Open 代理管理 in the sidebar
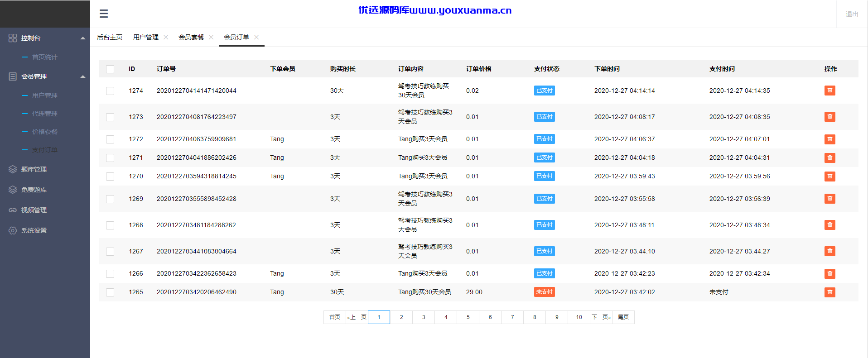Viewport: 868px width, 358px height. point(44,114)
